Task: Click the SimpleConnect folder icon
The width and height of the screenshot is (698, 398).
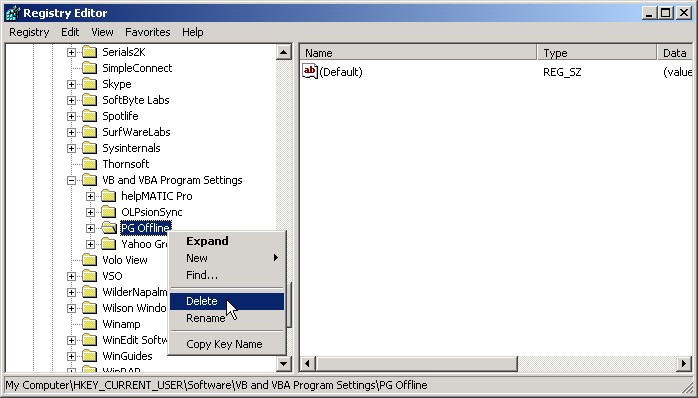Action: 89,68
